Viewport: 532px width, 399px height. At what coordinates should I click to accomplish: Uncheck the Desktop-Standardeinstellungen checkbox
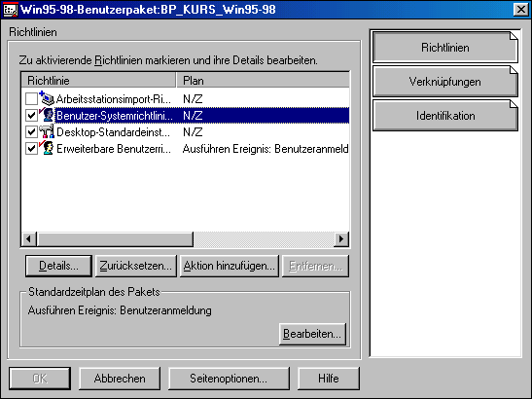pyautogui.click(x=31, y=131)
